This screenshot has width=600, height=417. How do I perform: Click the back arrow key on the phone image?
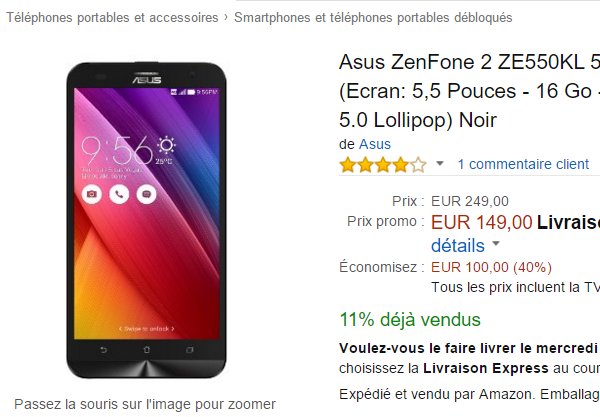(x=103, y=350)
